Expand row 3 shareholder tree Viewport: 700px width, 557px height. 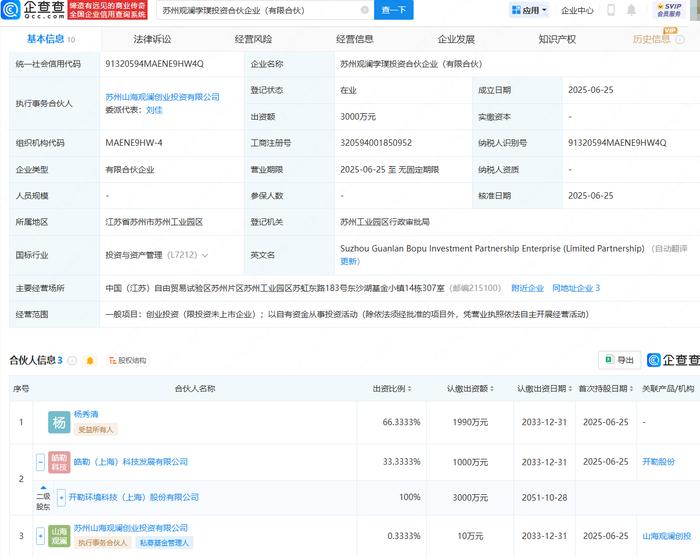point(40,536)
